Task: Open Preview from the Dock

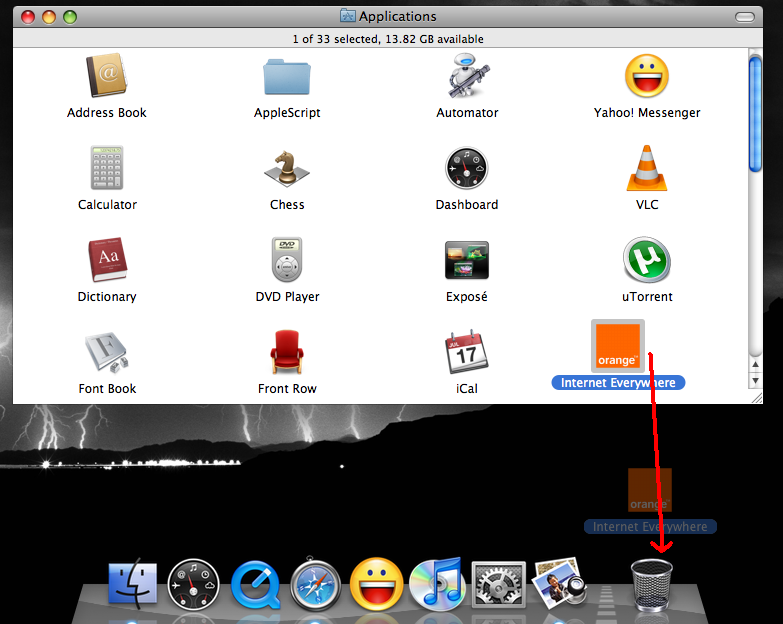Action: click(559, 584)
